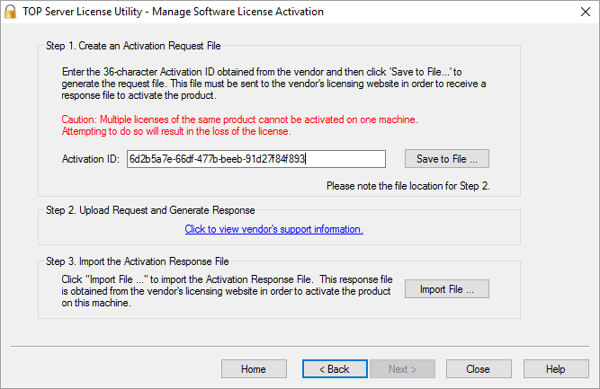
Task: Click the 'Step 1. Create an Activation Request File' heading
Action: (133, 46)
